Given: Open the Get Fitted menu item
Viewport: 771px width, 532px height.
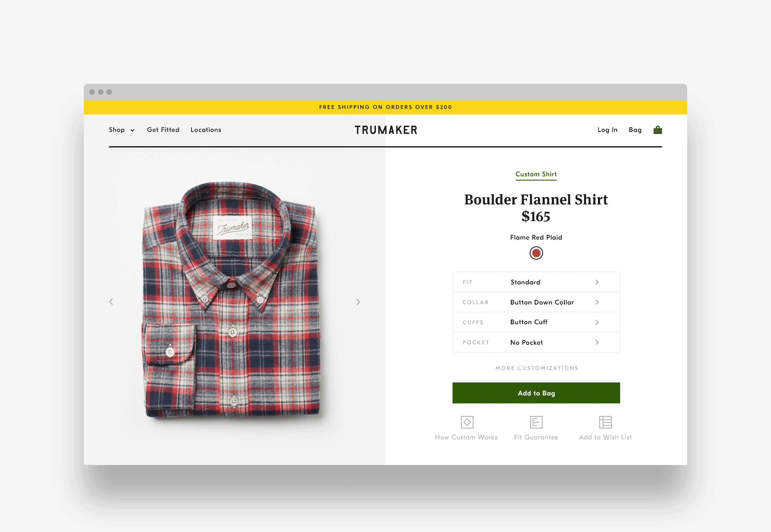Looking at the screenshot, I should pyautogui.click(x=163, y=130).
